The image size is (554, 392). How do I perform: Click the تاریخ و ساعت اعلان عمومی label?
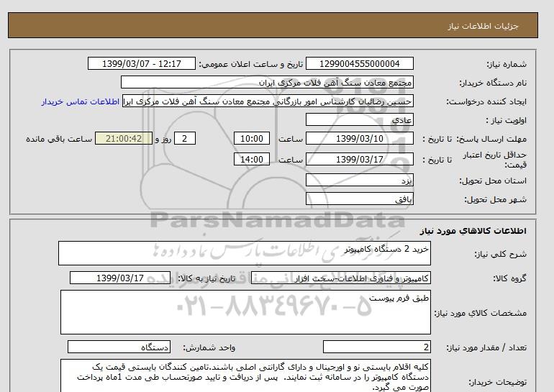pyautogui.click(x=251, y=64)
